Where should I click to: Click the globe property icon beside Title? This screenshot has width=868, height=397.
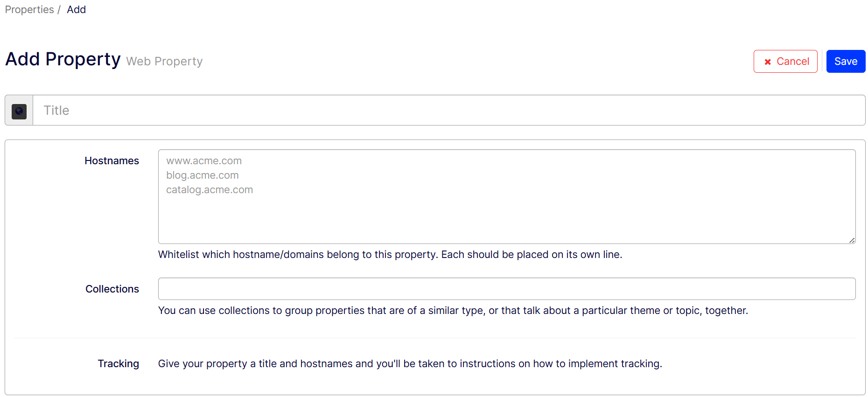coord(19,111)
